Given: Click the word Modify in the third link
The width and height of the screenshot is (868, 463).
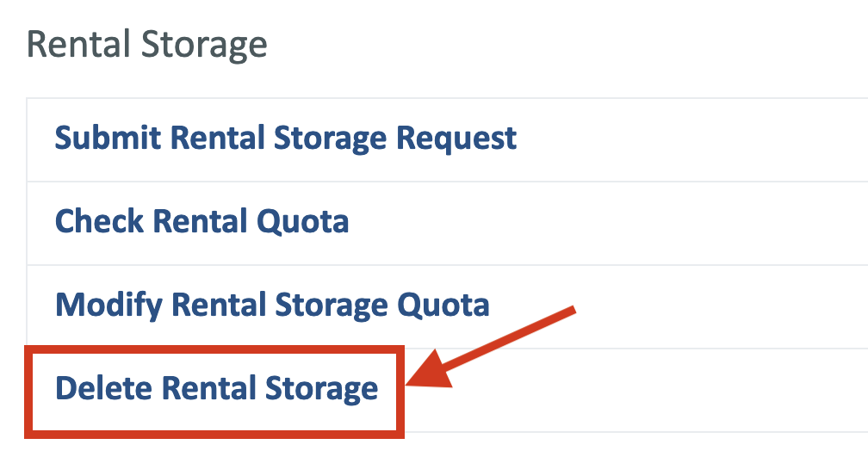Looking at the screenshot, I should pos(109,306).
